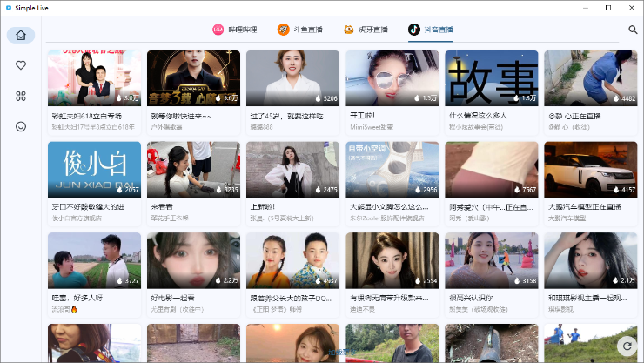This screenshot has height=363, width=644.
Task: Click the black Douyin logo icon
Action: click(414, 30)
